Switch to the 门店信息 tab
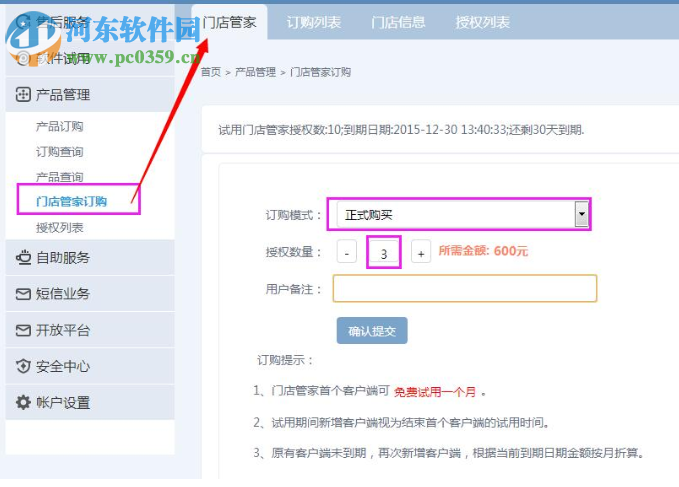This screenshot has height=487, width=679. click(398, 22)
